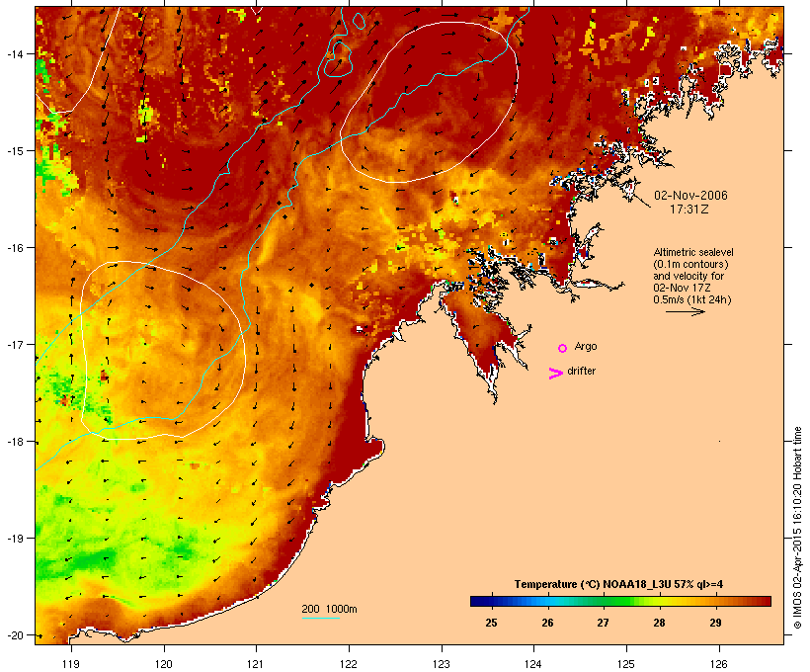
Task: Click the '17:31Z' time label
Action: pos(689,210)
